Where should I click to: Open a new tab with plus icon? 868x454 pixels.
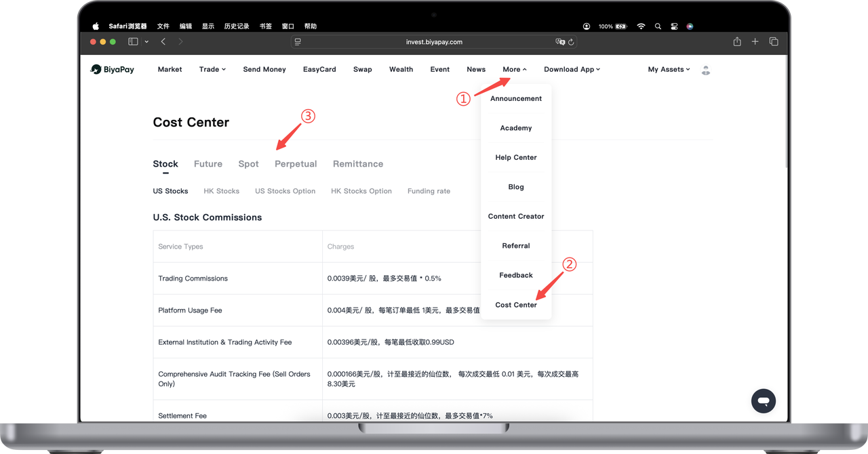tap(755, 42)
